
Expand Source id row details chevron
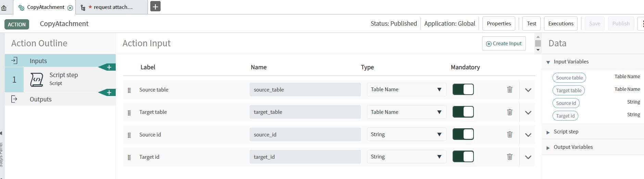coord(528,135)
